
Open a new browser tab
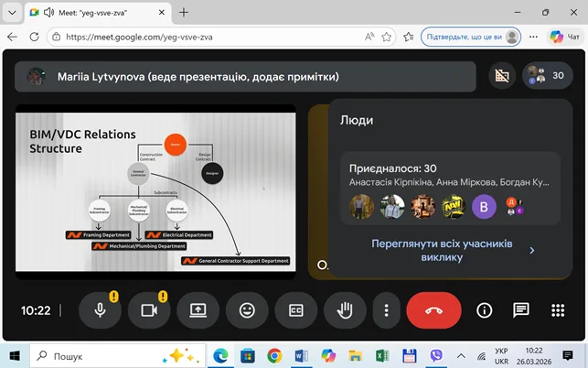tap(184, 13)
